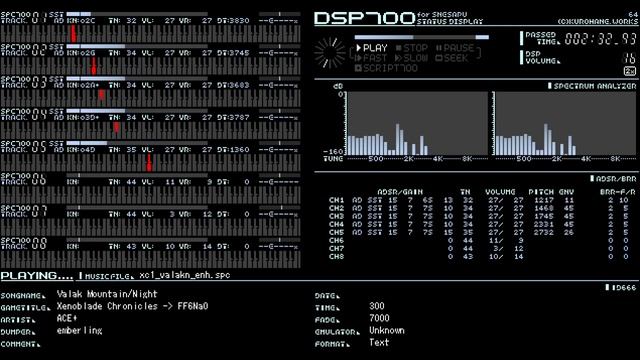Click the time value 300
Screen dimensions: 640x360
(377, 306)
